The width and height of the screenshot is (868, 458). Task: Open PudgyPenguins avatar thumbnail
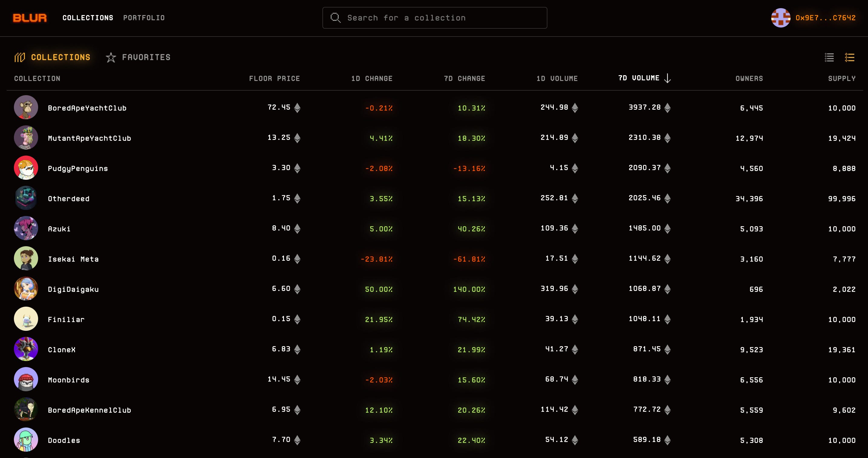pos(26,168)
